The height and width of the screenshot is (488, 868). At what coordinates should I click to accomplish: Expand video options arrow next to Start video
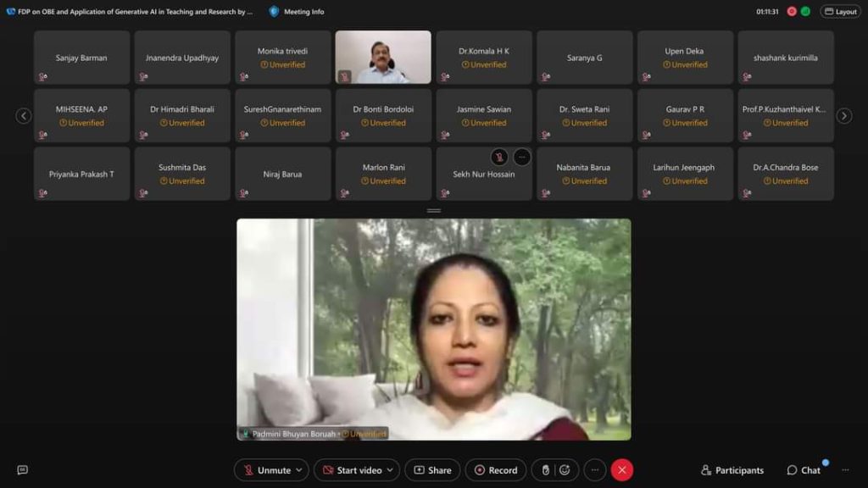click(390, 470)
